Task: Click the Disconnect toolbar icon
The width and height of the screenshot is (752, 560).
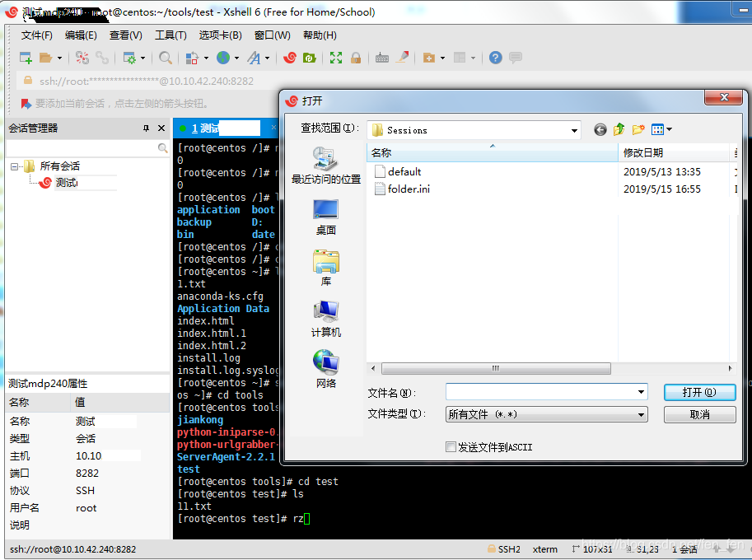Action: pos(82,58)
